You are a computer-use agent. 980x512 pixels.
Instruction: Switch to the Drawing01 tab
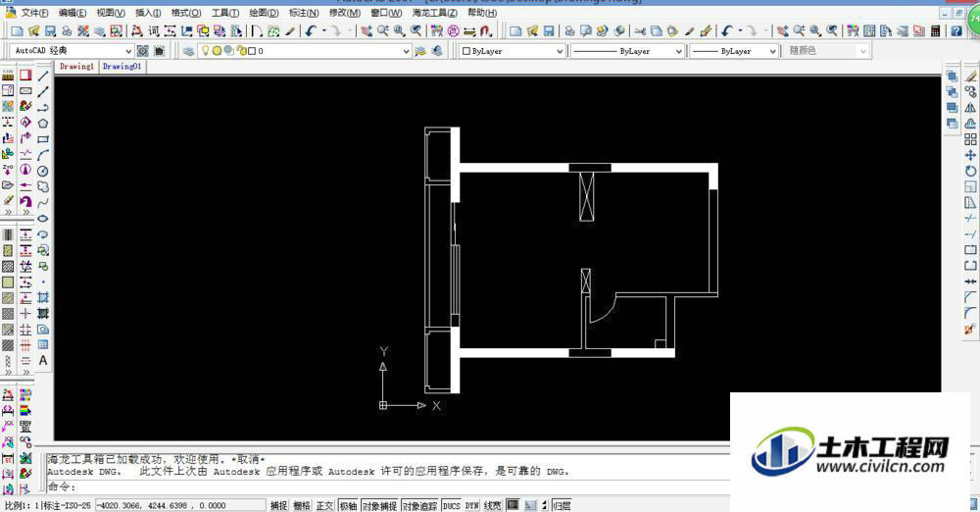pyautogui.click(x=122, y=66)
